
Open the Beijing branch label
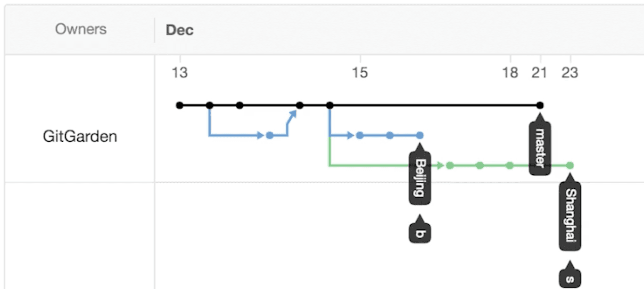(420, 178)
